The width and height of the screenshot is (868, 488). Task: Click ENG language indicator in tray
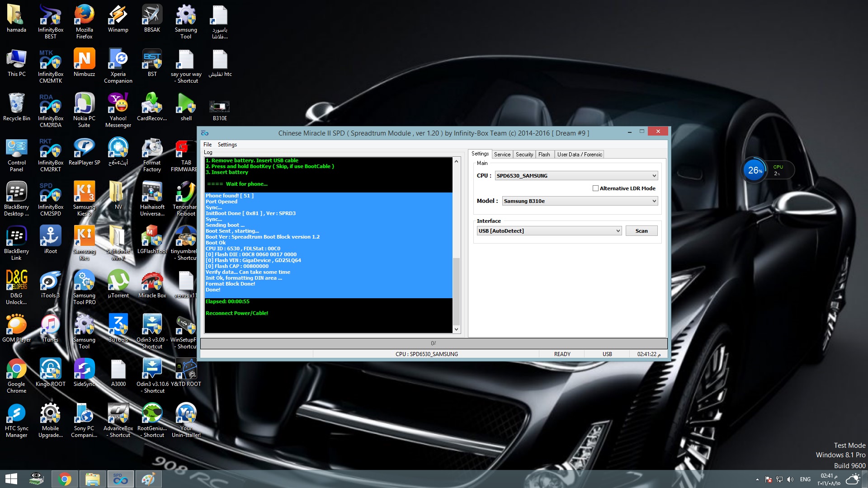(x=805, y=479)
